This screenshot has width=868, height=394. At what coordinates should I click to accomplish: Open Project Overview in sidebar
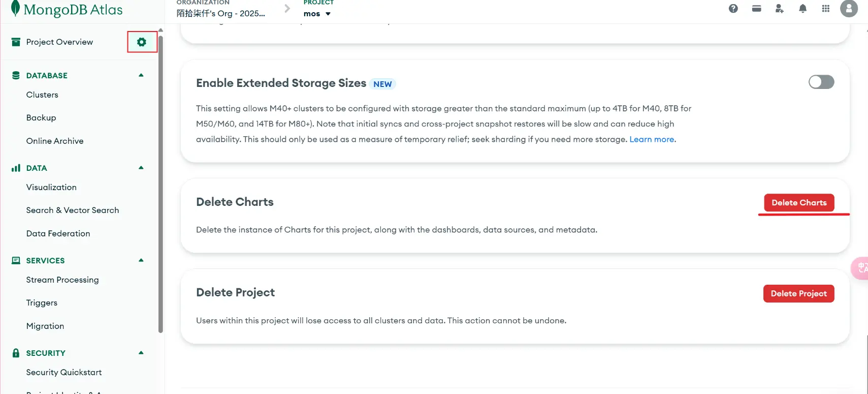point(59,42)
